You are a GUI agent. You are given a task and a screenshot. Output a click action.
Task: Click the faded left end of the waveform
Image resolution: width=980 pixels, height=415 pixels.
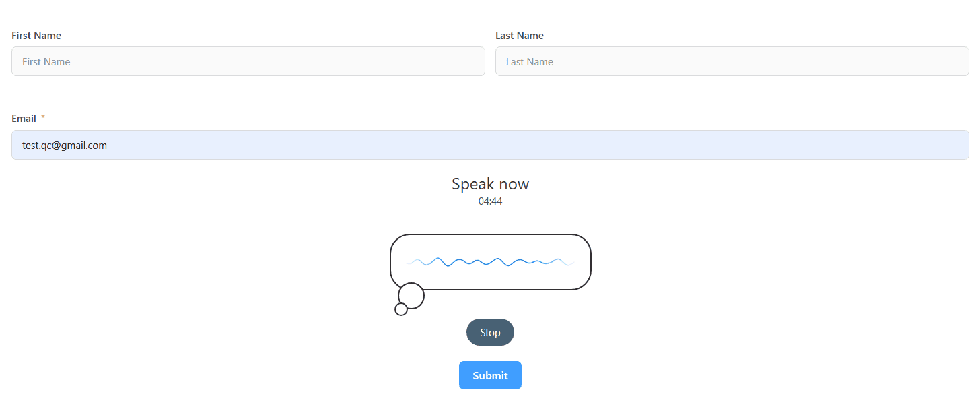(415, 262)
